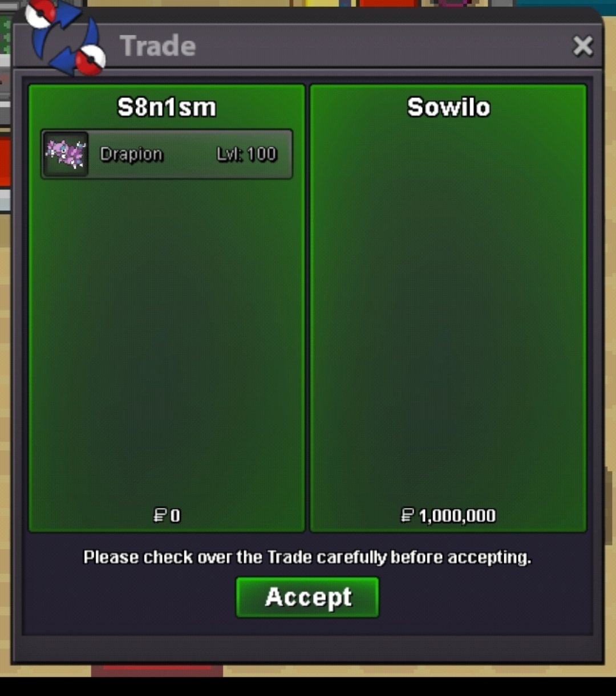Click S8n1sm's money offer amount of 0

click(175, 516)
